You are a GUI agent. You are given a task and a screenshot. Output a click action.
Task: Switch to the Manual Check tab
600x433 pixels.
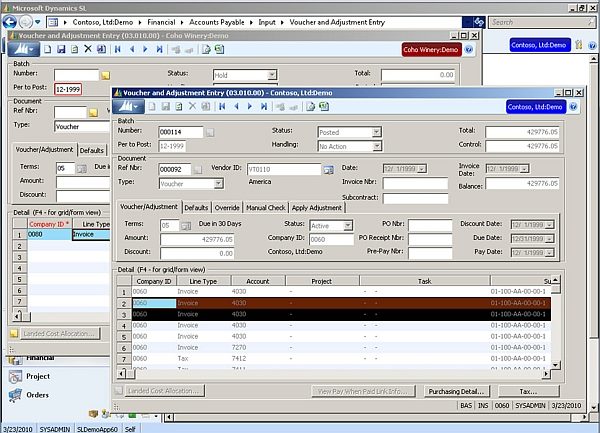click(x=266, y=207)
